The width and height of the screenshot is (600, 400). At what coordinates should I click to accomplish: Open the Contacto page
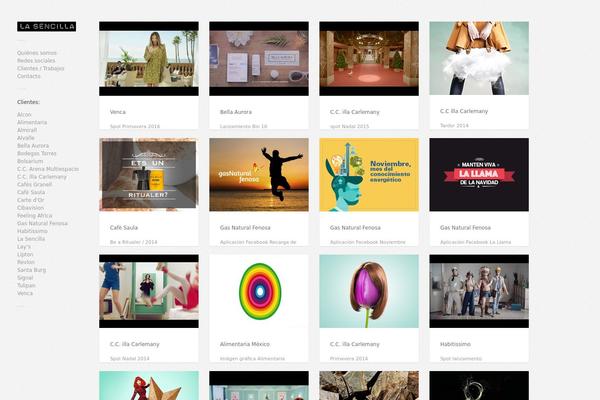pyautogui.click(x=29, y=76)
